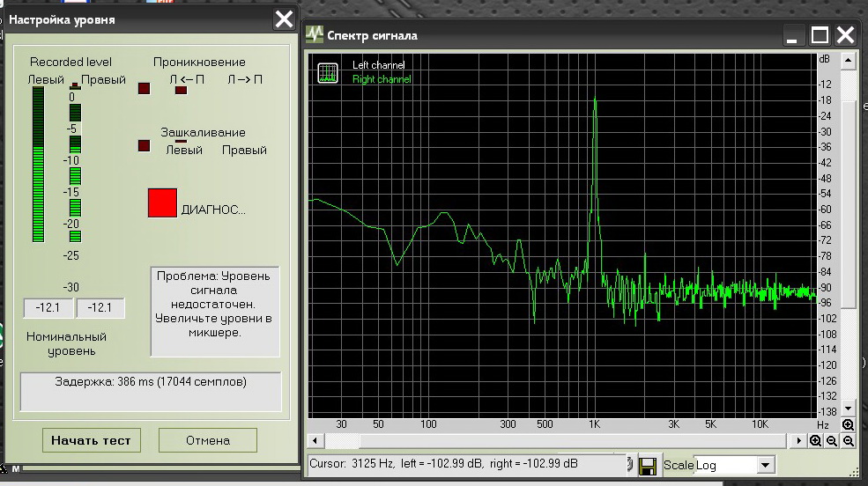Viewport: 868px width, 486px height.
Task: Click the Спектр сигнала window title icon
Action: click(x=315, y=35)
